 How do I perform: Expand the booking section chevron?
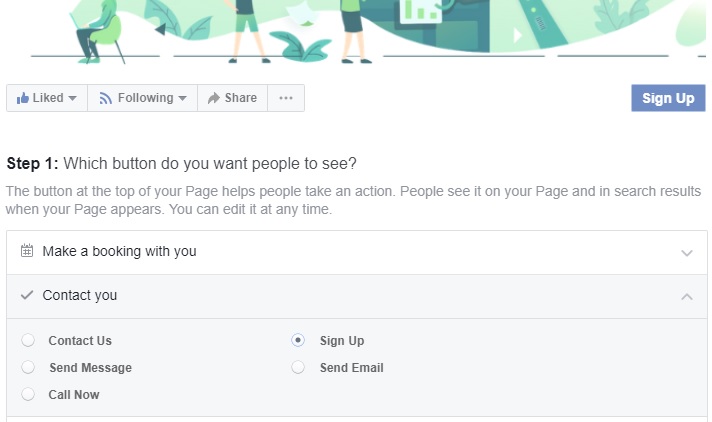[687, 253]
